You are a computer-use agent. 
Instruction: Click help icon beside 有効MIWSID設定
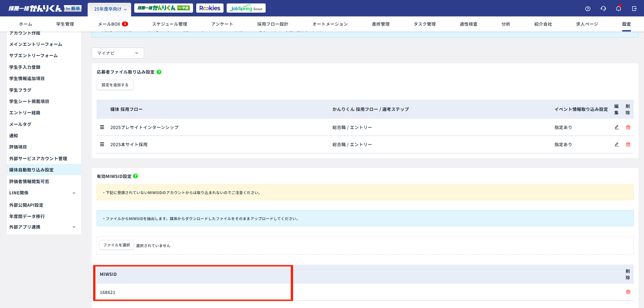[x=136, y=176]
